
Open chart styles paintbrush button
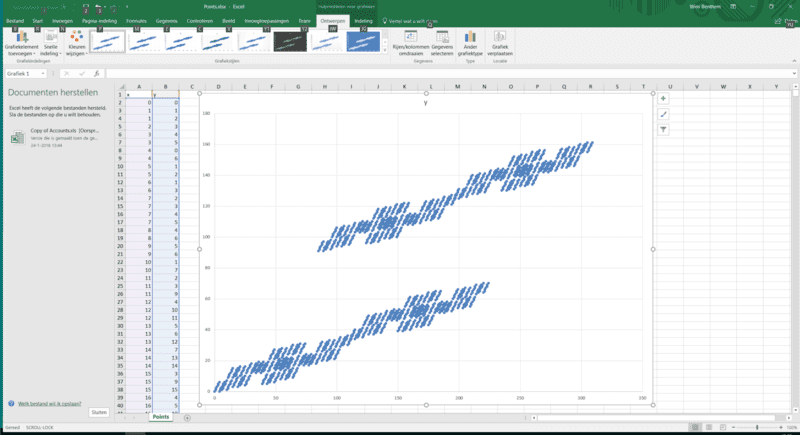pyautogui.click(x=663, y=114)
